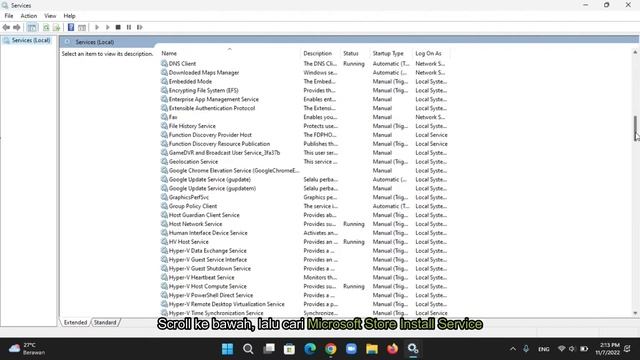Open the Windows Start button
This screenshot has height=360, width=640.
pyautogui.click(x=227, y=349)
